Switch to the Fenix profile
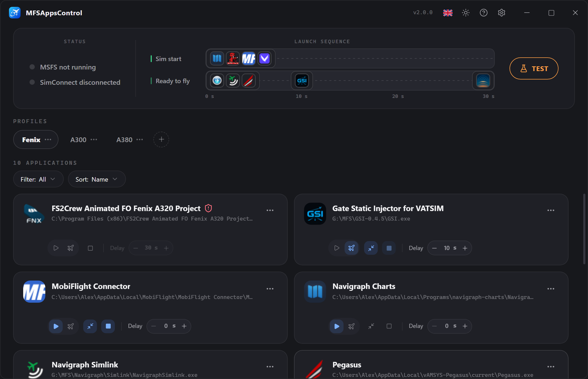 pyautogui.click(x=31, y=140)
